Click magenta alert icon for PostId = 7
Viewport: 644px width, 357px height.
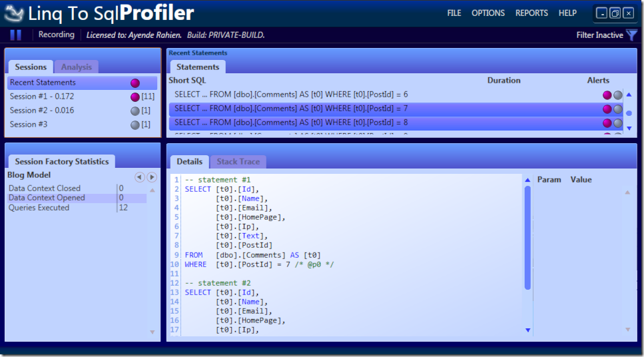[x=607, y=109]
